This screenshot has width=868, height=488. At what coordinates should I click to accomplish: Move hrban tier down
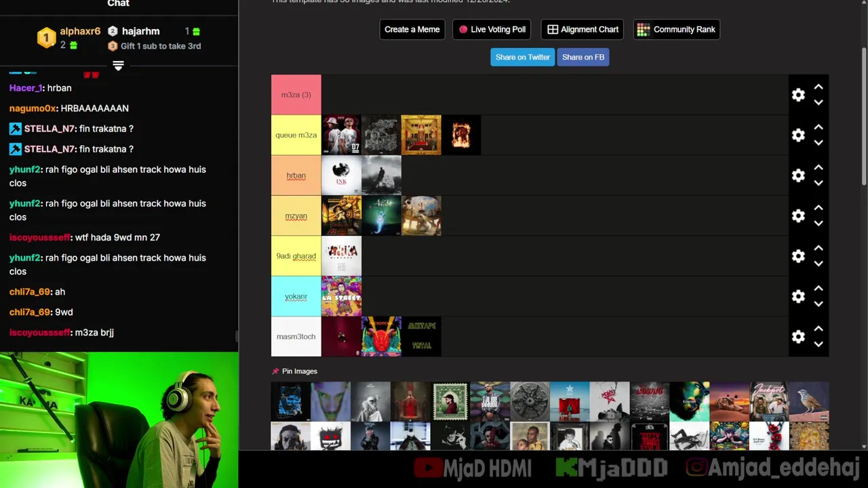[x=818, y=183]
